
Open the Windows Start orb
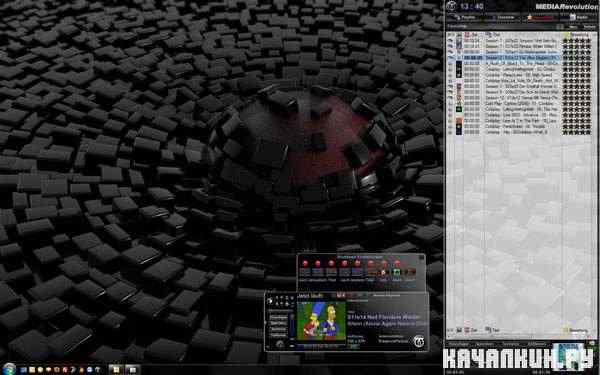(x=9, y=369)
